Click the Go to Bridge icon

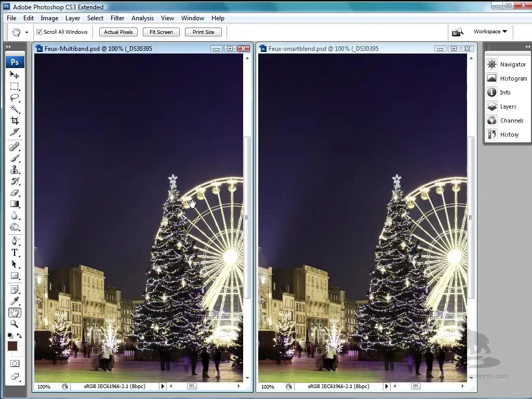457,32
